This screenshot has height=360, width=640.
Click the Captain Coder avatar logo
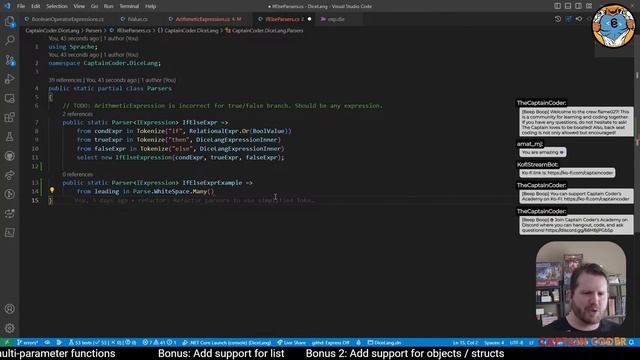613,25
